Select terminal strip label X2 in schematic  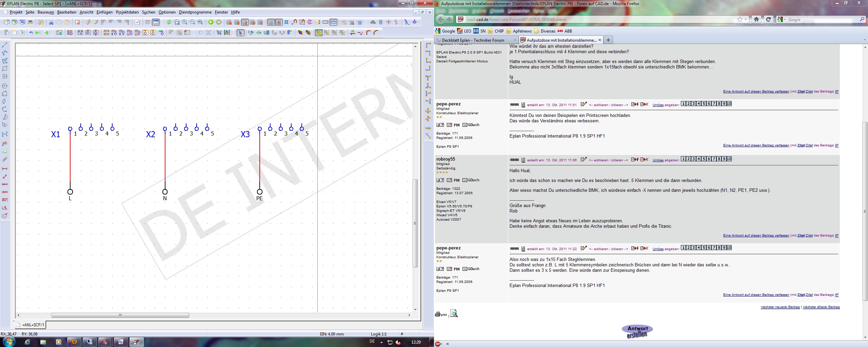click(151, 134)
